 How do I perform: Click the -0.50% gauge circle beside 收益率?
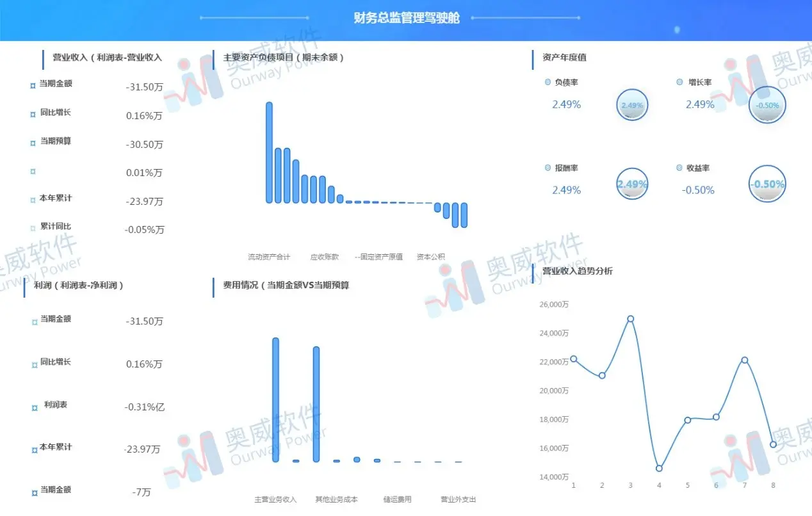pyautogui.click(x=767, y=184)
